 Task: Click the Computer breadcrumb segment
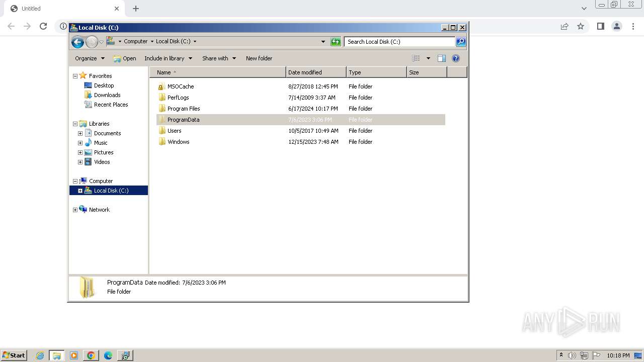point(136,42)
